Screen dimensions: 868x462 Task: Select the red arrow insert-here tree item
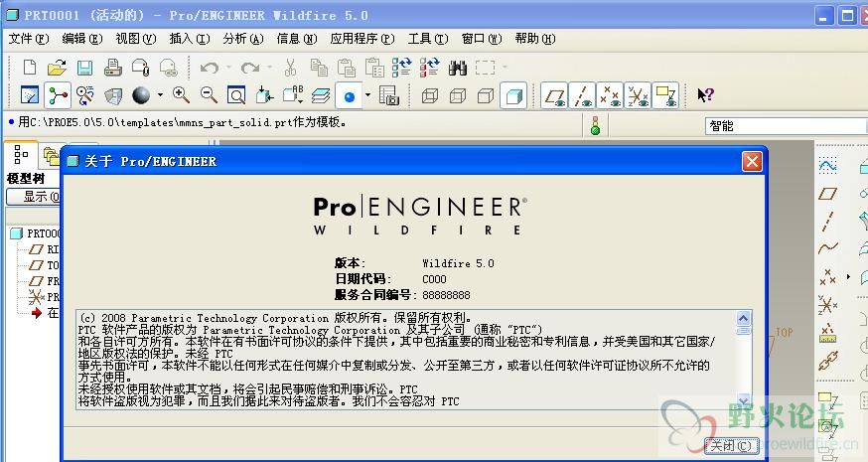[45, 312]
